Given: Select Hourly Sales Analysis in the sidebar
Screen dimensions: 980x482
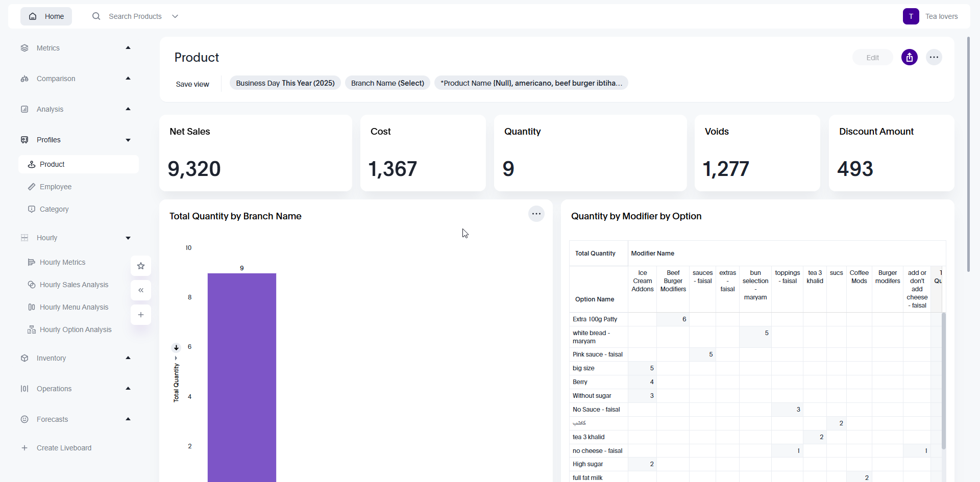Looking at the screenshot, I should tap(73, 284).
